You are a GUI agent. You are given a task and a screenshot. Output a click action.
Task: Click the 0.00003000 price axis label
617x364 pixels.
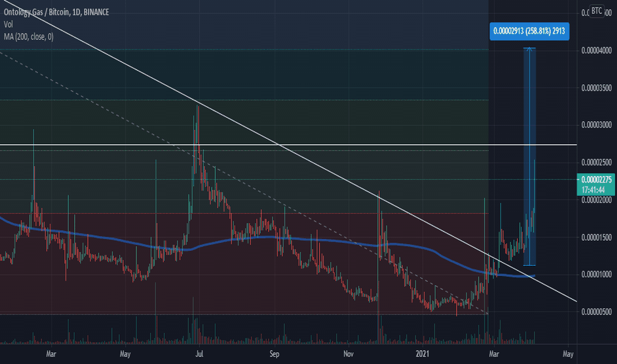596,125
